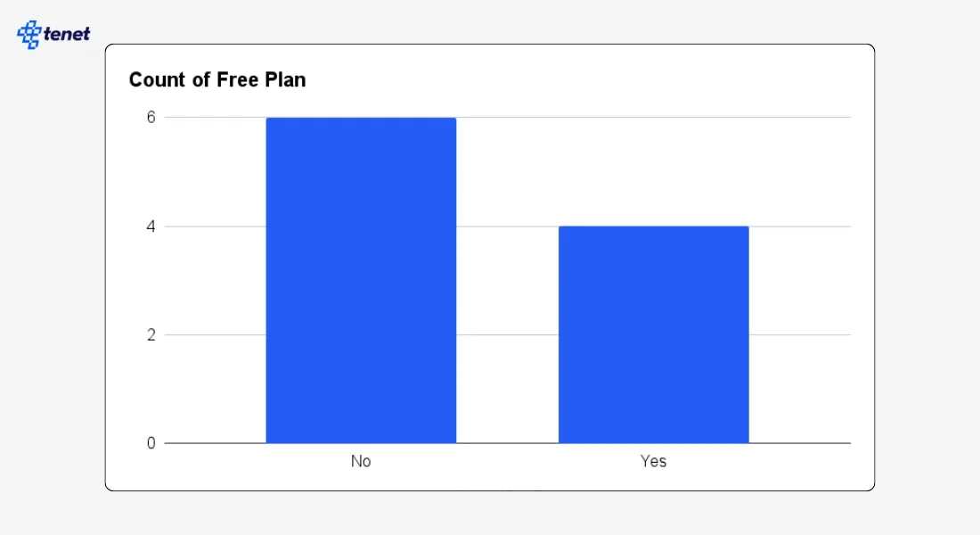The image size is (980, 535).
Task: Click the y-axis value 0
Action: pyautogui.click(x=151, y=443)
